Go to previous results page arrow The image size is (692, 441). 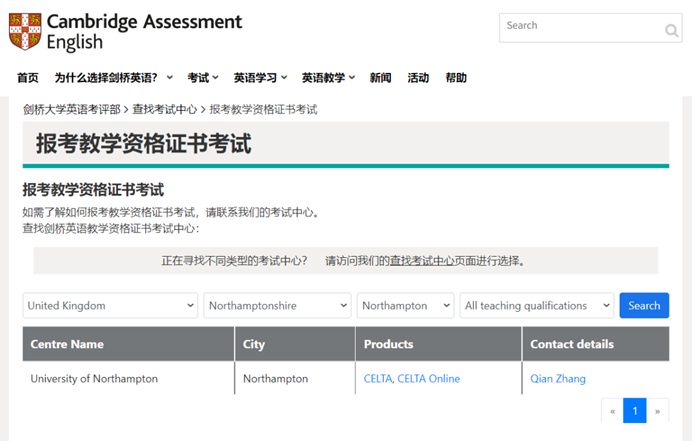[613, 411]
